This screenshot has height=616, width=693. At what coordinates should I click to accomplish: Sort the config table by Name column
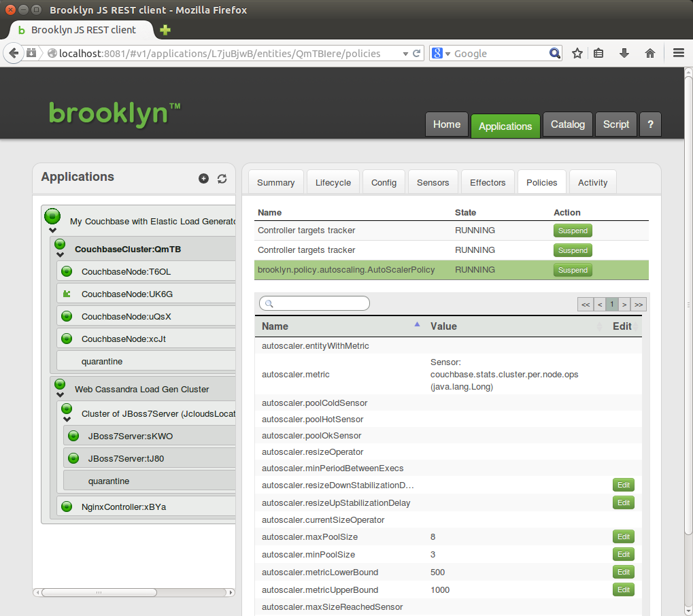[x=339, y=326]
